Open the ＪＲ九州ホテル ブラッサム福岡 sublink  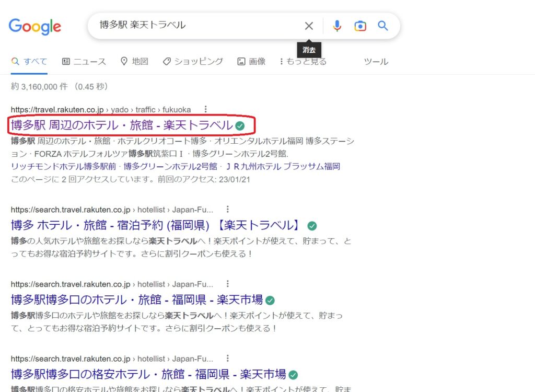[283, 166]
